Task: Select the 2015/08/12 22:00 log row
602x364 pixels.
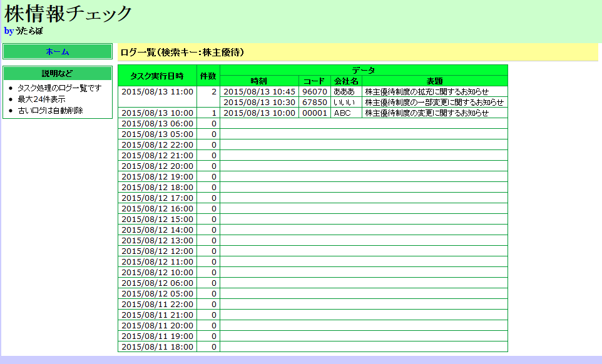Action: pos(157,144)
